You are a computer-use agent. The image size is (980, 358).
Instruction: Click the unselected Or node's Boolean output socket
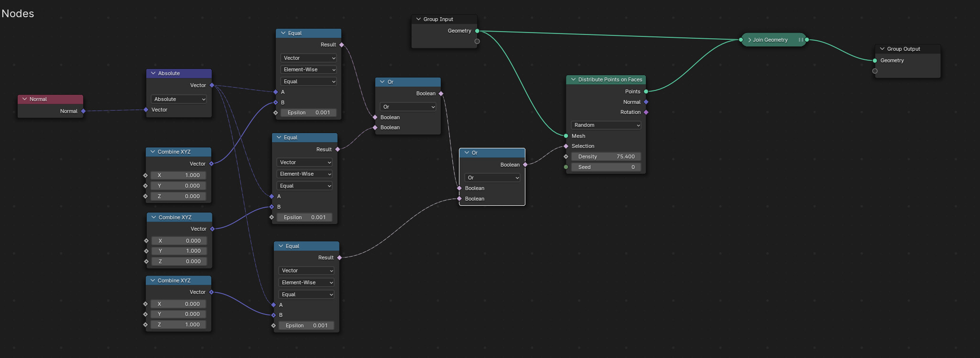tap(441, 94)
